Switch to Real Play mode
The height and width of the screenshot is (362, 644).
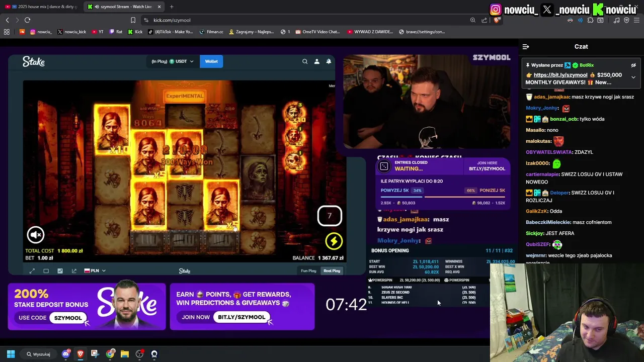click(x=332, y=271)
